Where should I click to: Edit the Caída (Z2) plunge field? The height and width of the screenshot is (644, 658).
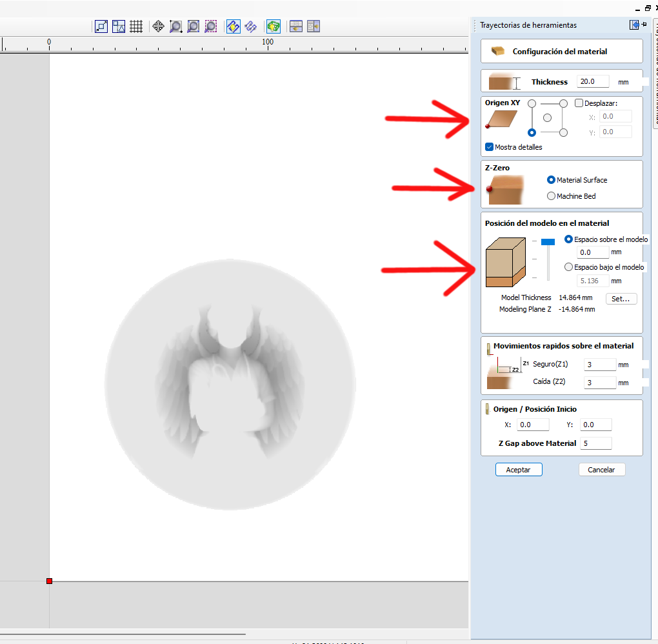(600, 383)
